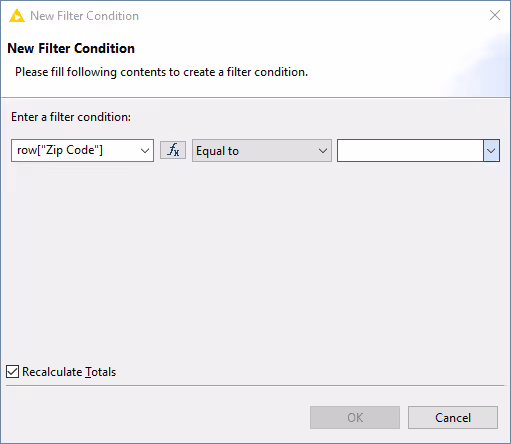Uncheck the Recalculate Totals checkbox

12,371
